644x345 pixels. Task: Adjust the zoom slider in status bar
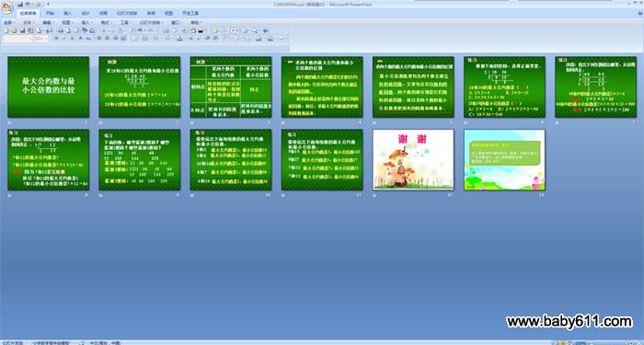tap(612, 342)
